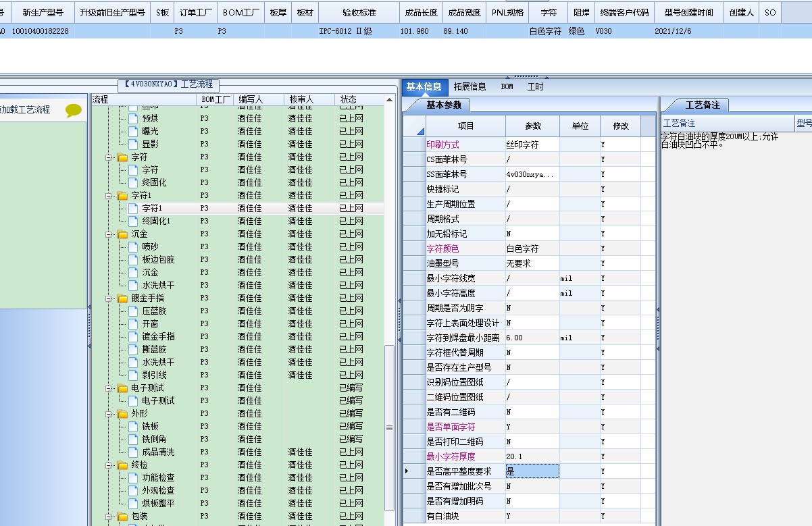Switch to the 拓展信息 tab
Image resolution: width=812 pixels, height=526 pixels.
pyautogui.click(x=470, y=86)
